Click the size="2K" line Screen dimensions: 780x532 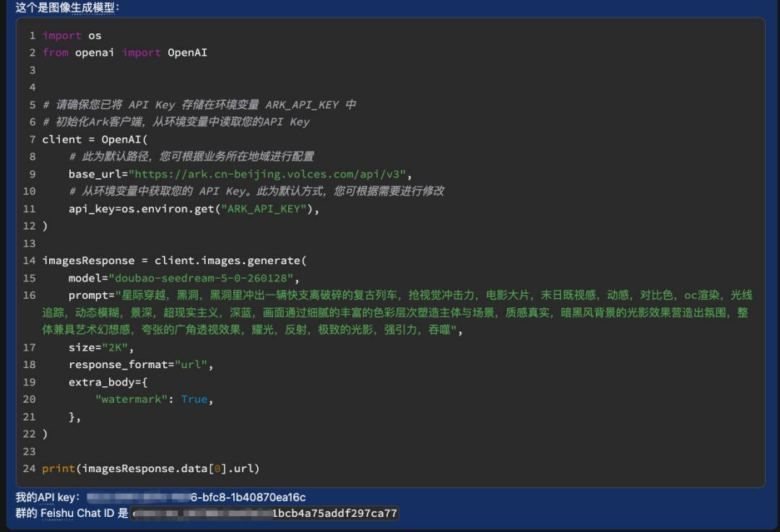[101, 347]
